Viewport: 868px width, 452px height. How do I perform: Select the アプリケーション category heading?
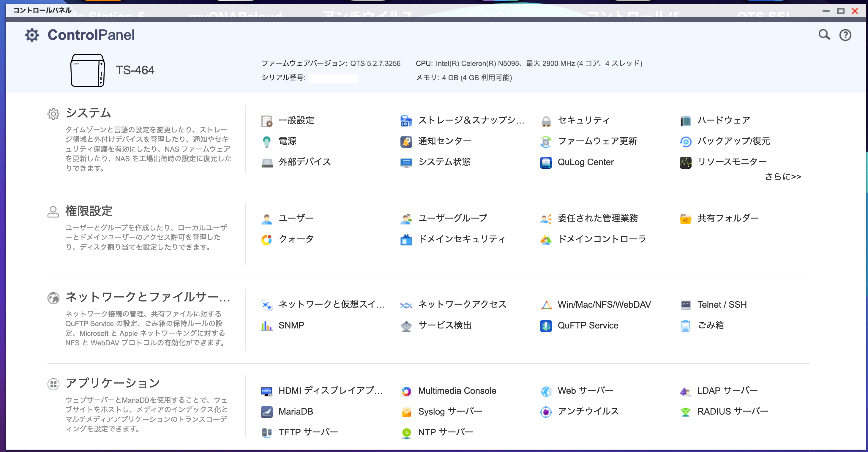[x=113, y=383]
